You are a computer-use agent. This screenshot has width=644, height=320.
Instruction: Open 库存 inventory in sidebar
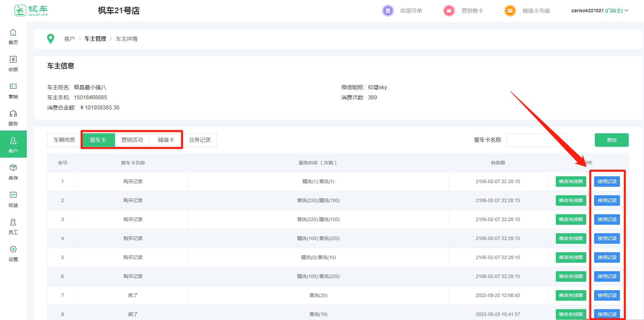pyautogui.click(x=13, y=172)
